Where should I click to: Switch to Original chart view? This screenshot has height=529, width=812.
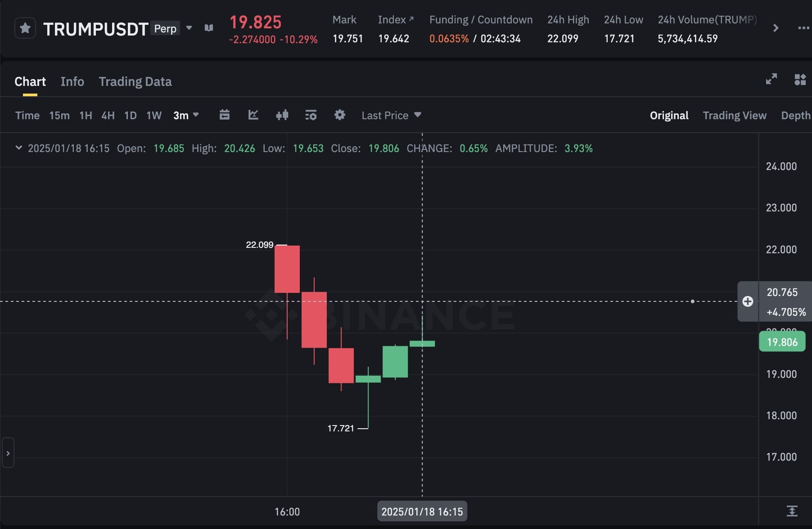pyautogui.click(x=669, y=116)
